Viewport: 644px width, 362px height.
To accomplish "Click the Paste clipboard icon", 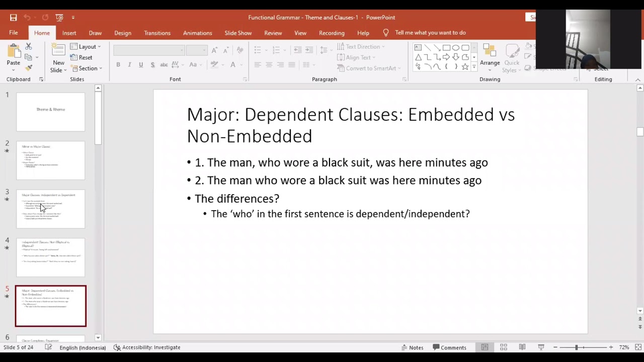I will pyautogui.click(x=14, y=51).
